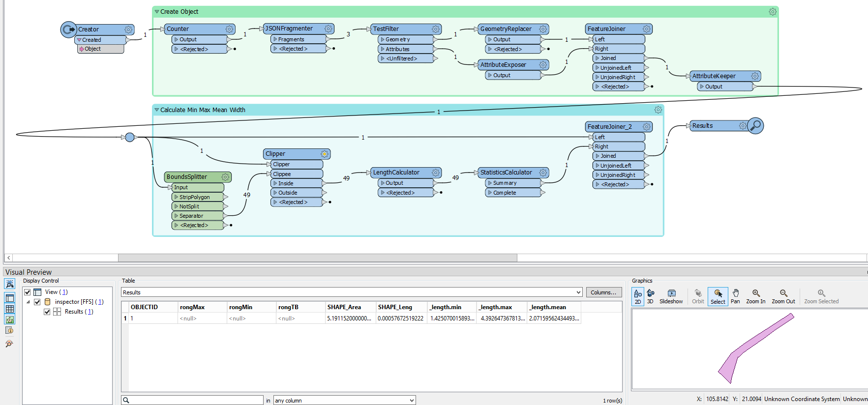This screenshot has height=405, width=868.
Task: Uncheck the Results layer checkbox
Action: tap(47, 312)
